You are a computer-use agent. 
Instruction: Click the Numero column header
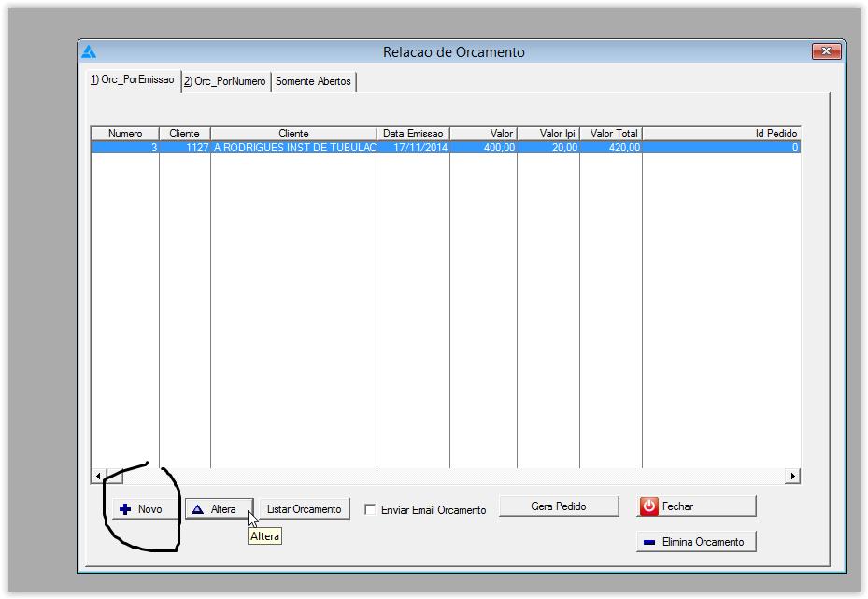[x=125, y=134]
